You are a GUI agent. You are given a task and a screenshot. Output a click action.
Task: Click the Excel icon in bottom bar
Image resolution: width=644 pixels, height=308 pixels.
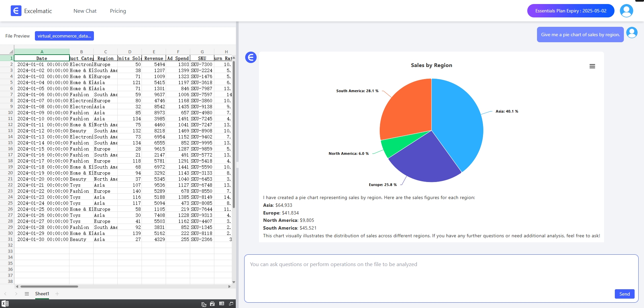point(5,304)
